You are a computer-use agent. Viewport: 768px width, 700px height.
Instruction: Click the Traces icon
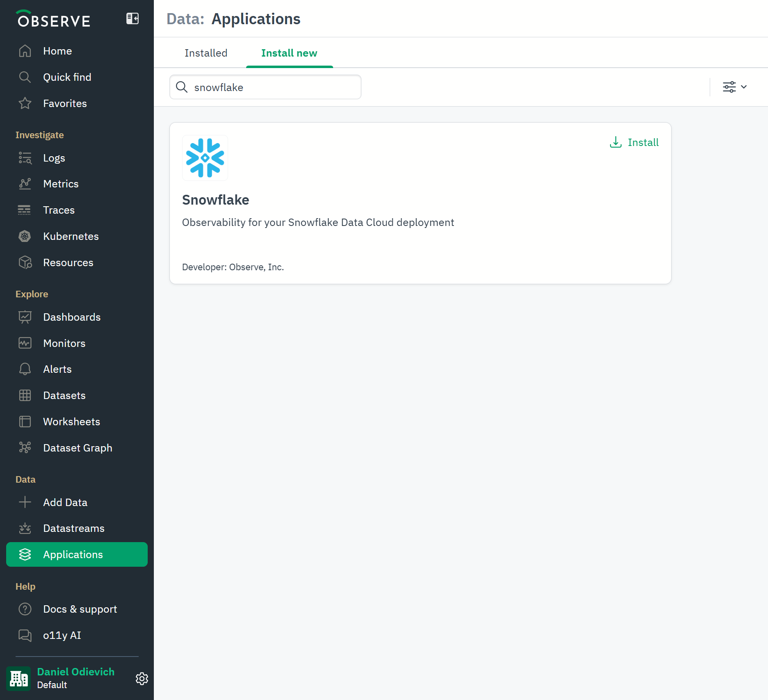point(24,210)
